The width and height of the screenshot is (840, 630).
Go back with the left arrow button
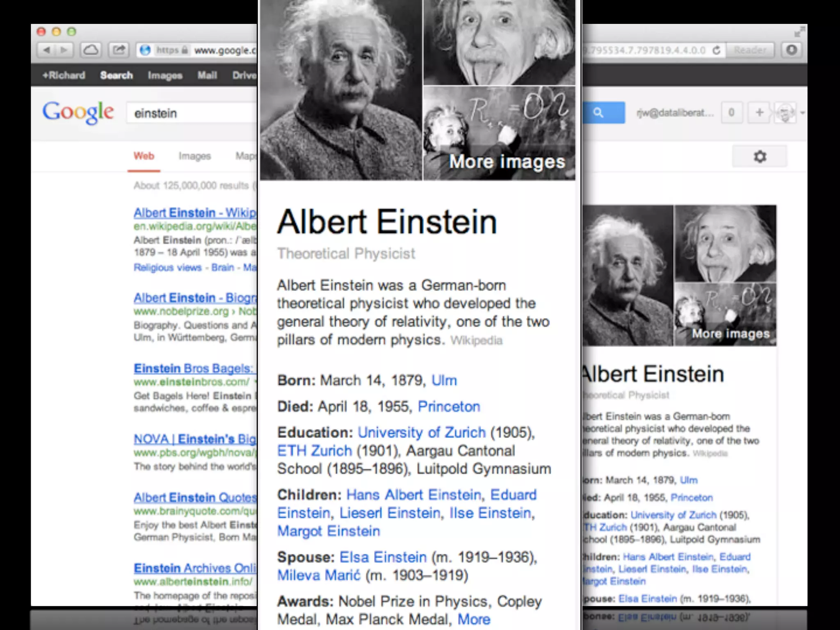tap(46, 50)
